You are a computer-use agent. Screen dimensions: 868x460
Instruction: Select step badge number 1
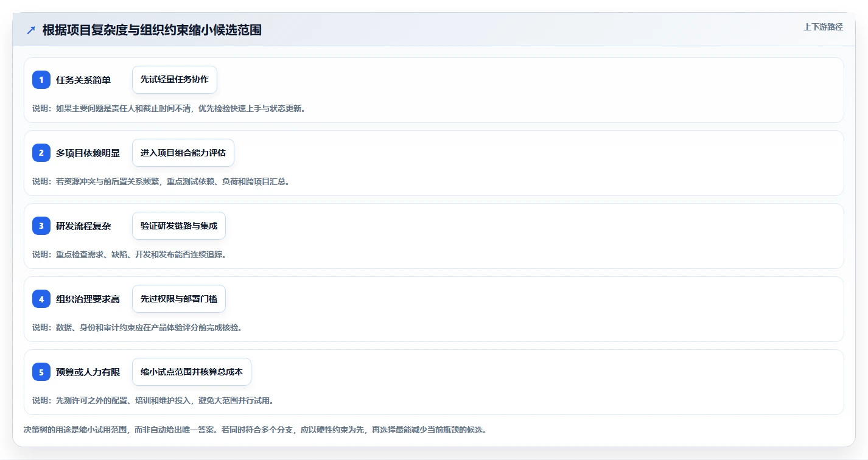(x=41, y=80)
